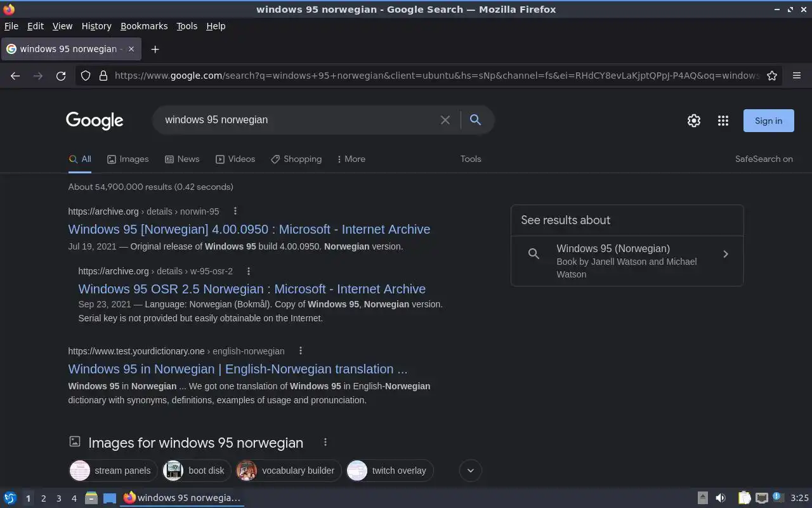Open the Google apps grid
The width and height of the screenshot is (812, 508).
pos(723,121)
